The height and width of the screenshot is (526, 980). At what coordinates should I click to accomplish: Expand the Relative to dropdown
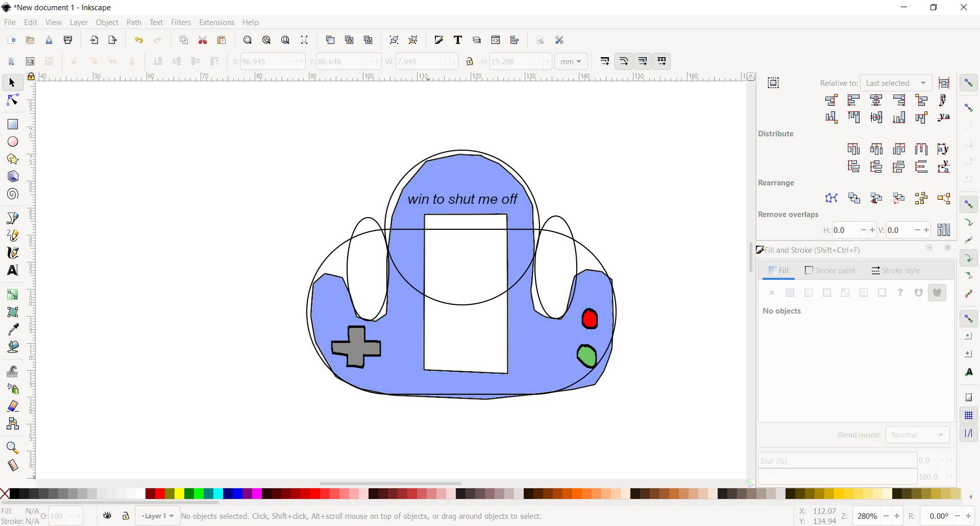coord(896,83)
